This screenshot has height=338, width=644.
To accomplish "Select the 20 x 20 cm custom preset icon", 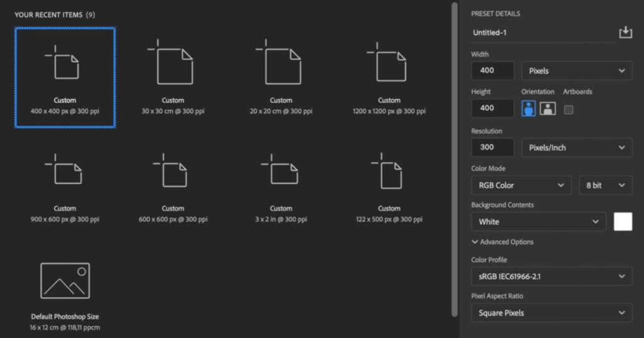I will click(279, 62).
